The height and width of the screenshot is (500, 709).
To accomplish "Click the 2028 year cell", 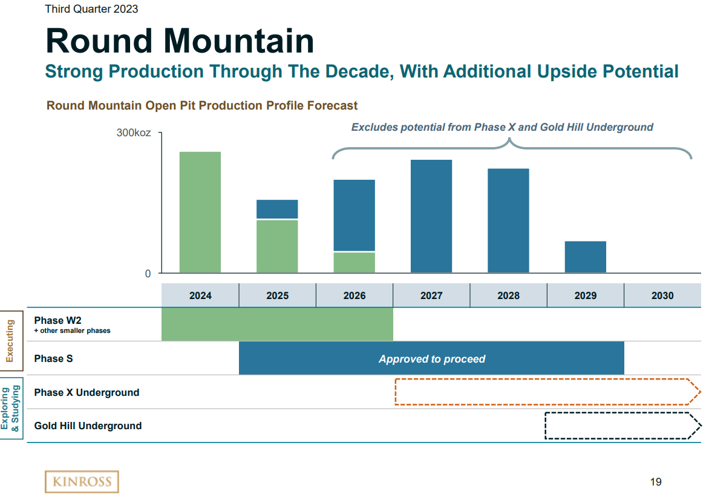I will click(508, 295).
